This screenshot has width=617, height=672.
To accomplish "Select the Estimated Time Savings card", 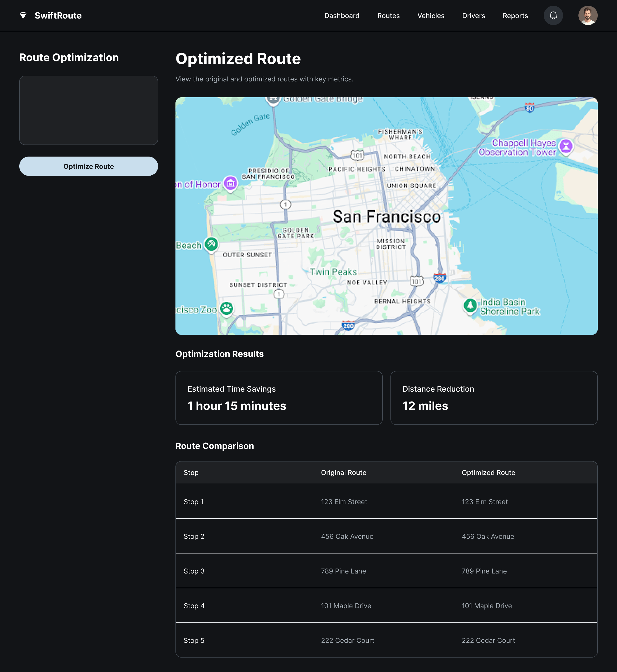I will click(279, 398).
